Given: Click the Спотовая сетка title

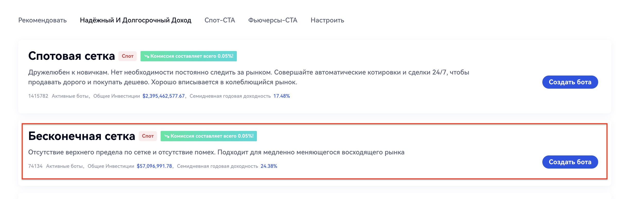Looking at the screenshot, I should click(72, 56).
